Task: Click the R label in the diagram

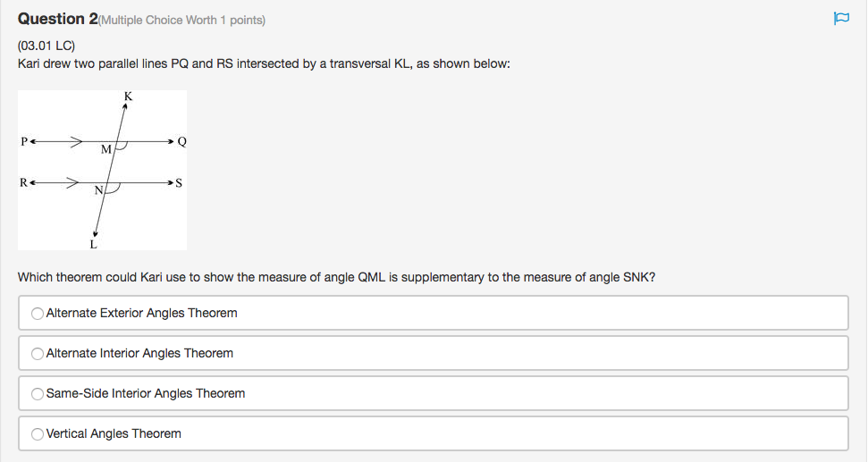Action: [24, 183]
